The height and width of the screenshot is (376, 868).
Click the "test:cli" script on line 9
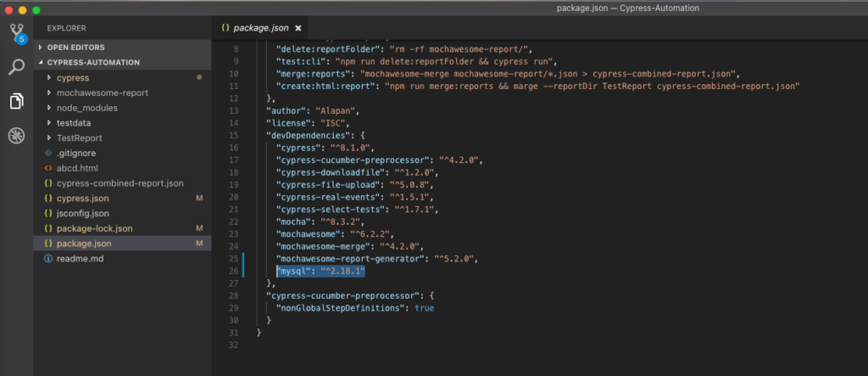tap(301, 61)
